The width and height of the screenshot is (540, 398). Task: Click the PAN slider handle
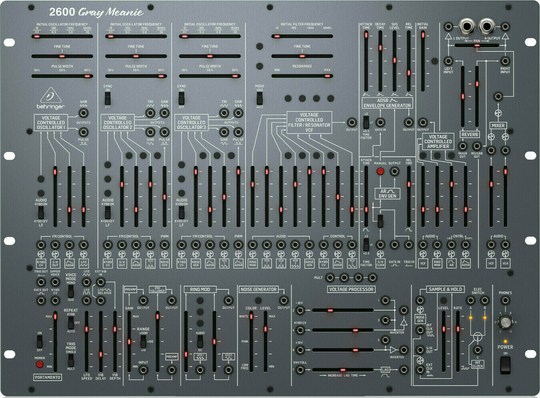tap(477, 45)
